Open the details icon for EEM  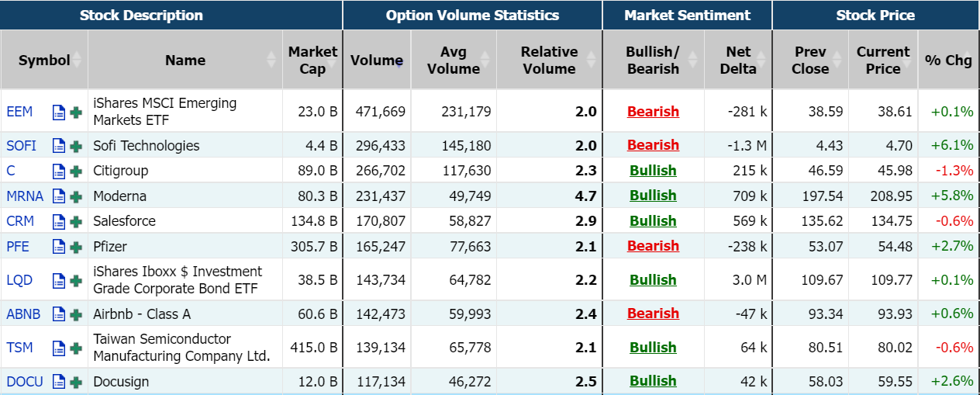point(59,112)
